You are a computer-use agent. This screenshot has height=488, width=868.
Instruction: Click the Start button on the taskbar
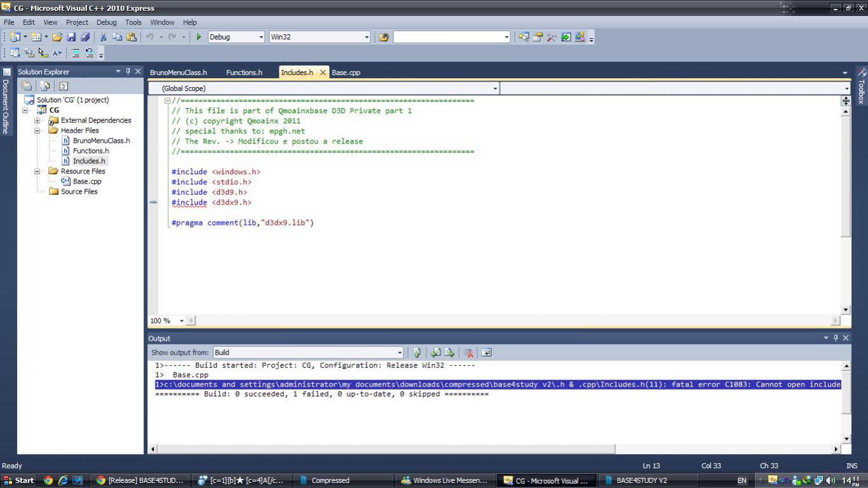[18, 480]
